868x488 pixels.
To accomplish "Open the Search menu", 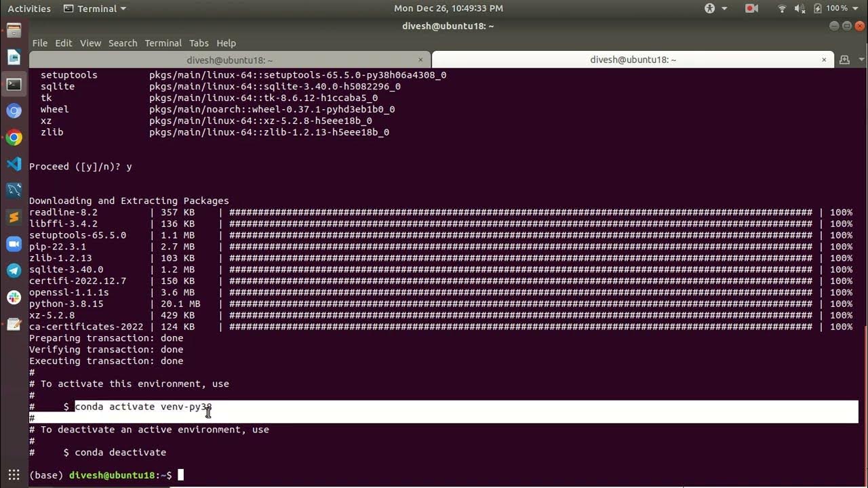I will (x=123, y=43).
